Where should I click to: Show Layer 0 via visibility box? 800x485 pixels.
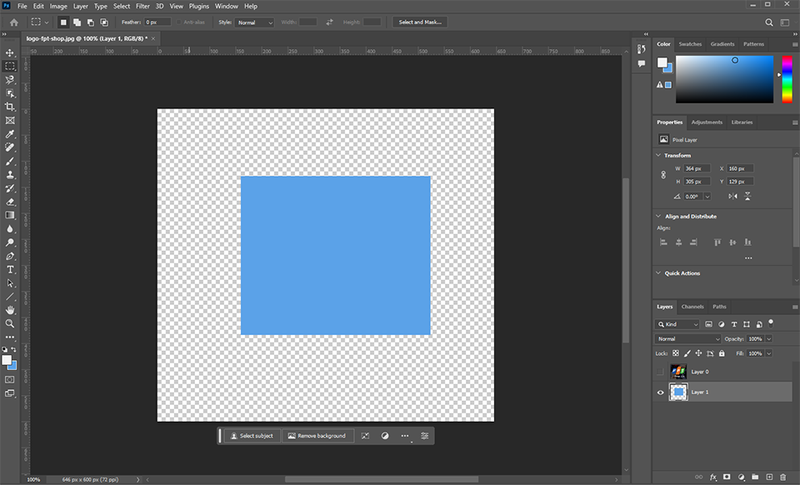pyautogui.click(x=660, y=372)
